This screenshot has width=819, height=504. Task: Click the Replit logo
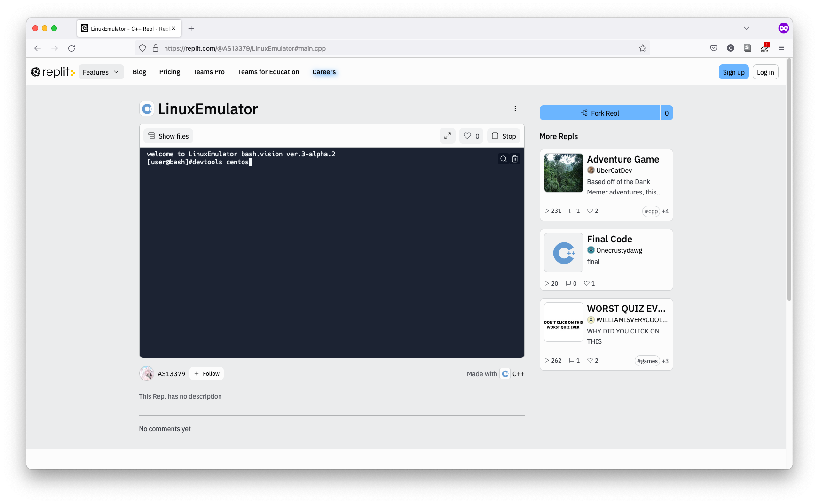pyautogui.click(x=53, y=72)
